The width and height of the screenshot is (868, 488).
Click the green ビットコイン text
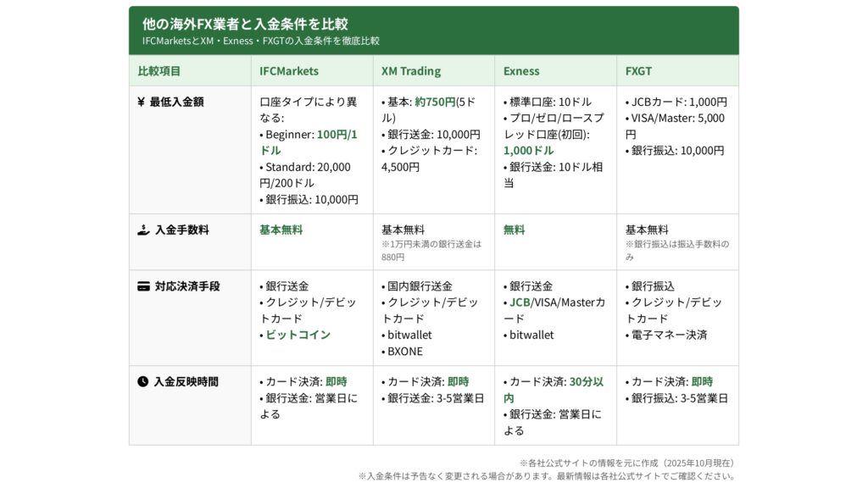click(x=298, y=335)
